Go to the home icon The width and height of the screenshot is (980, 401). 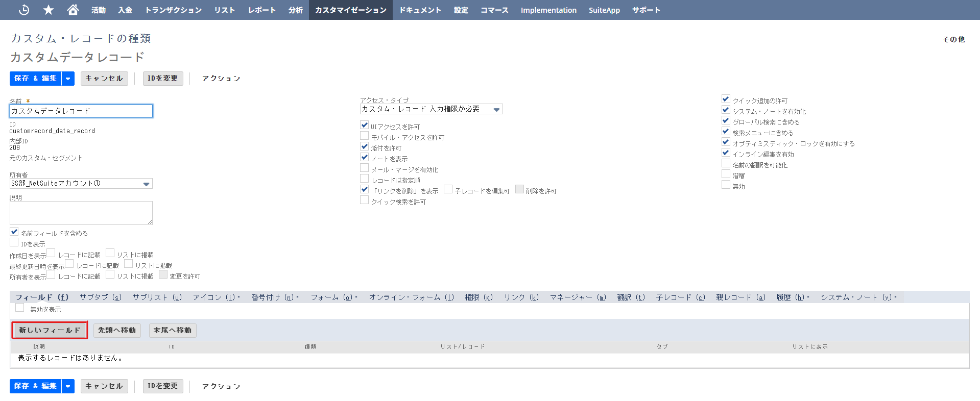(73, 10)
